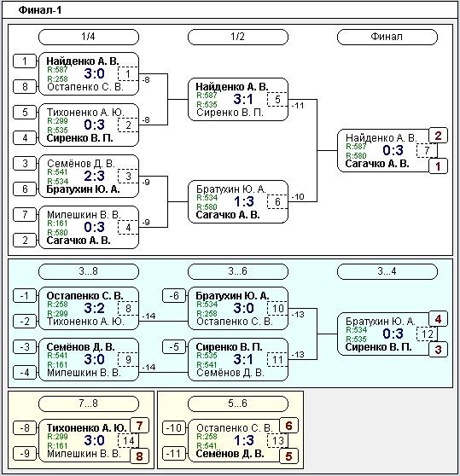Click seed box -6 beside Братухин
460x476 pixels.
[x=174, y=296]
